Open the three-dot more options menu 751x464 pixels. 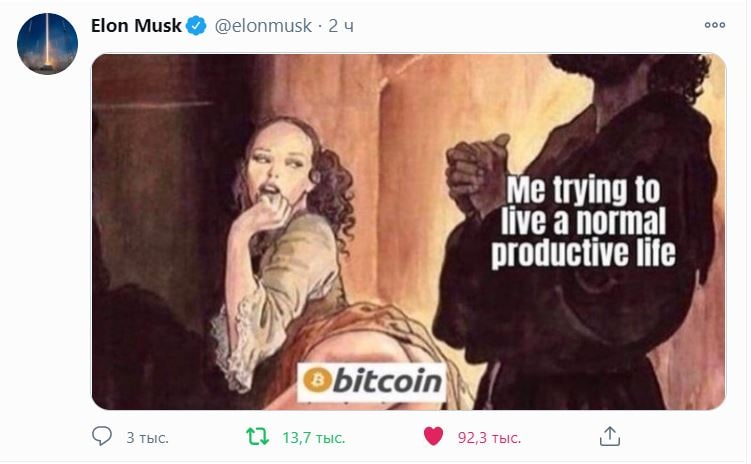[715, 25]
